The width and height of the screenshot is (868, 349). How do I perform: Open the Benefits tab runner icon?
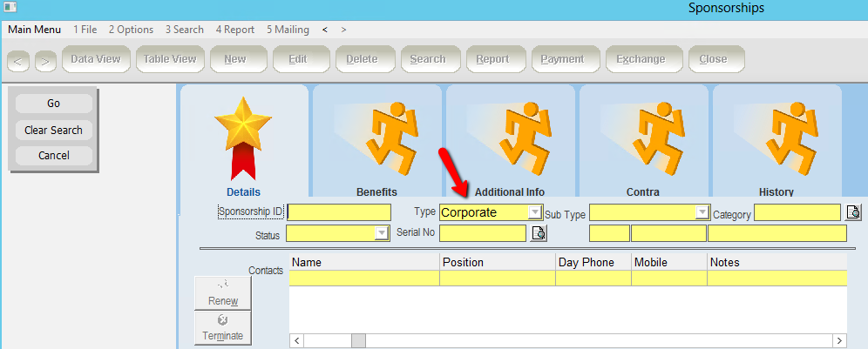(x=376, y=137)
